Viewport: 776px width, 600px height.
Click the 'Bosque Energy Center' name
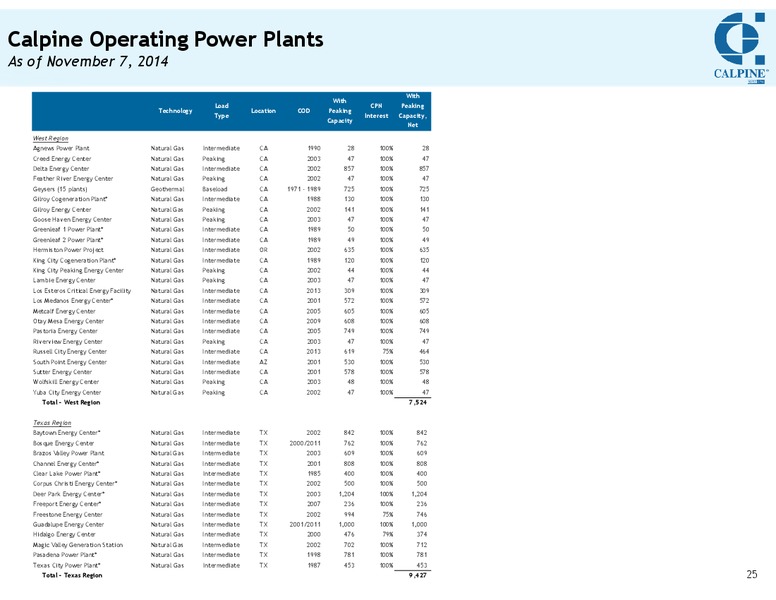click(63, 444)
